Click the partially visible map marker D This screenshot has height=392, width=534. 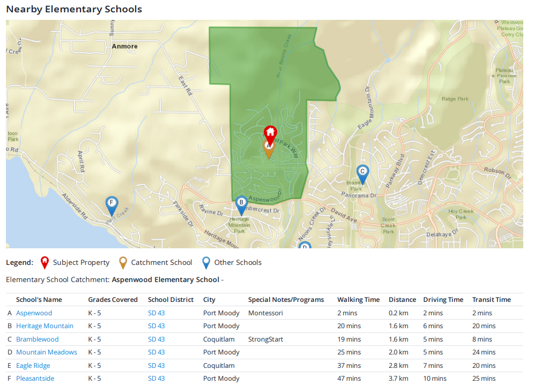[305, 245]
